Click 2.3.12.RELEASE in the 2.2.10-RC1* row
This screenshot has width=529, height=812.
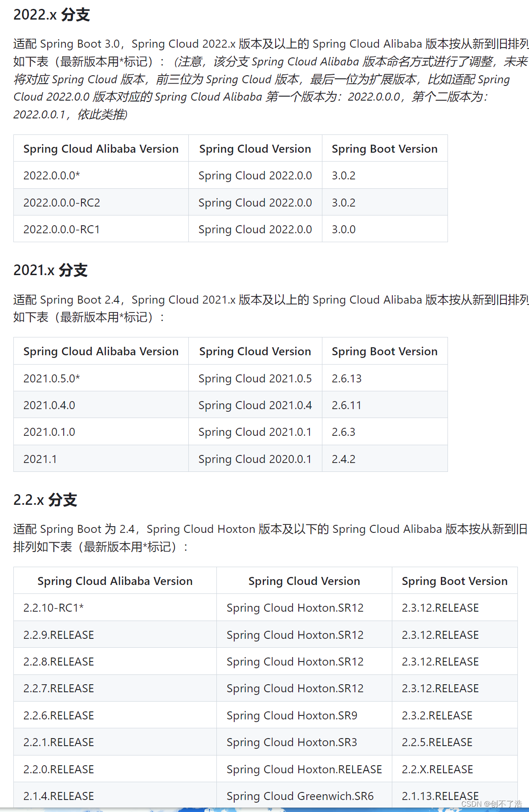(x=455, y=608)
